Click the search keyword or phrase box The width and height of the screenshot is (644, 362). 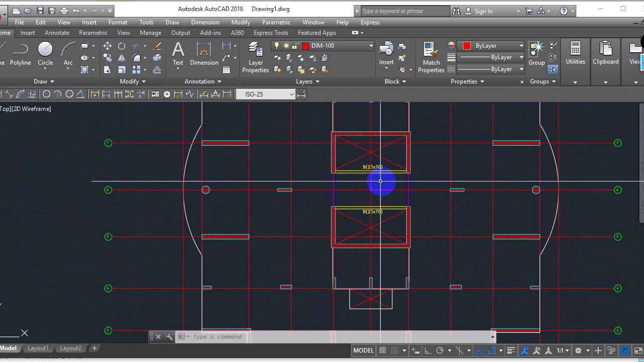[x=405, y=11]
